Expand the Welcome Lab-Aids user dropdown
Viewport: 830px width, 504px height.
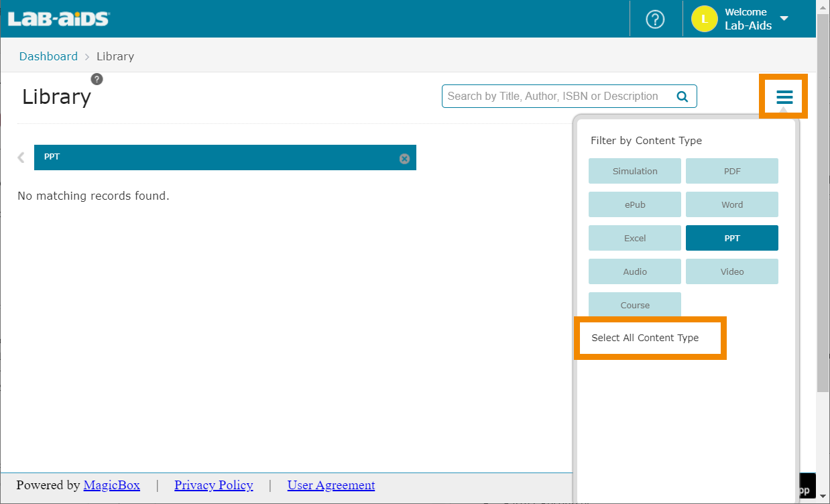click(x=784, y=19)
